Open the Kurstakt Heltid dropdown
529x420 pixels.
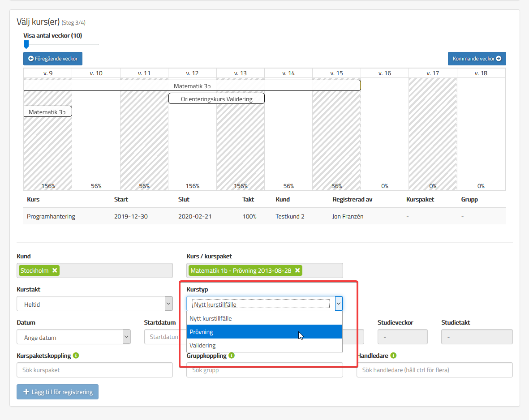click(95, 304)
